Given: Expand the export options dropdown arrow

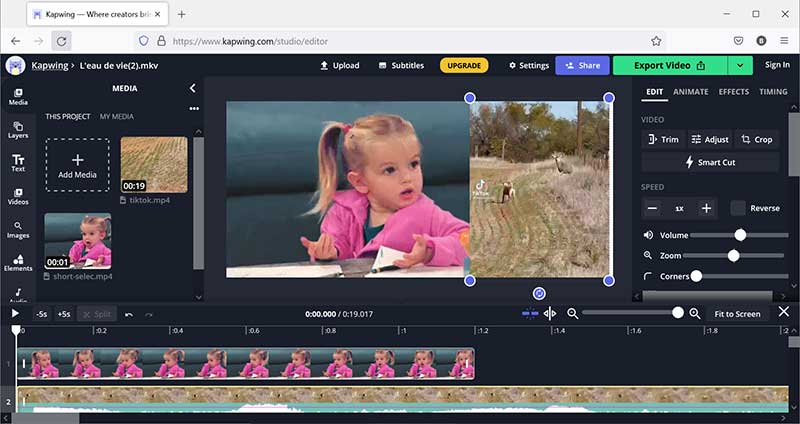Looking at the screenshot, I should tap(740, 65).
